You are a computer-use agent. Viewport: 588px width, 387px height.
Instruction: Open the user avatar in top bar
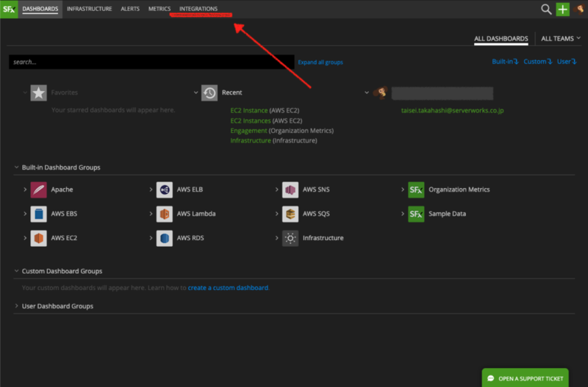click(580, 9)
